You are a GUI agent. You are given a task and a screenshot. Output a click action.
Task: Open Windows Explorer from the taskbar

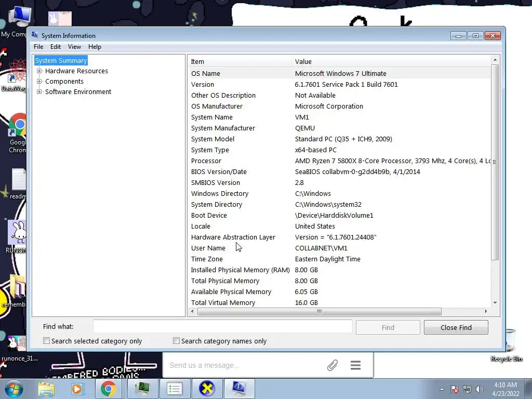[x=46, y=389]
